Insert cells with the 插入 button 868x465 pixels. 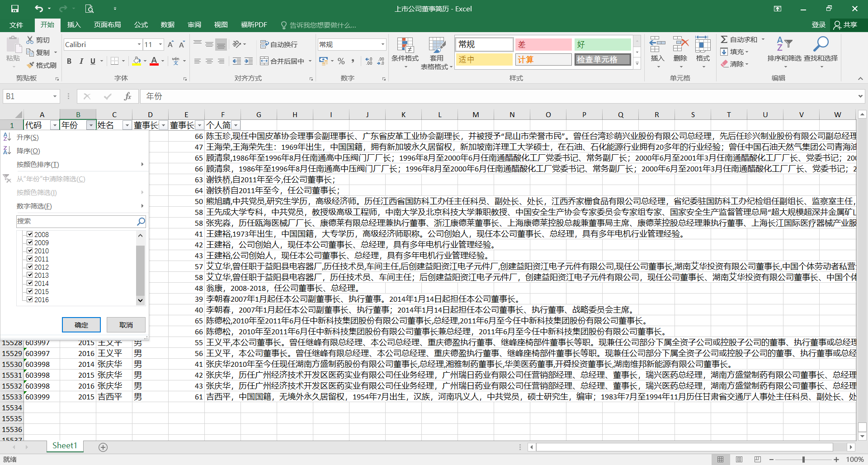coord(657,52)
